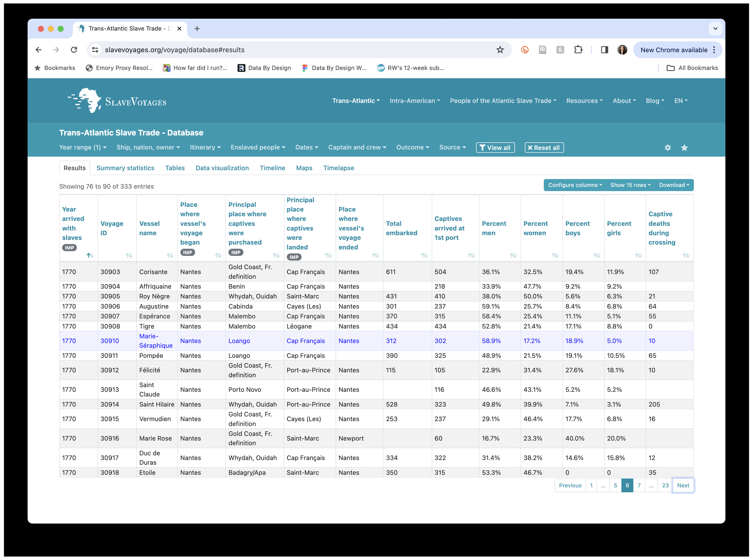Sort table by Total embarked arrows
The image size is (753, 560).
424,255
